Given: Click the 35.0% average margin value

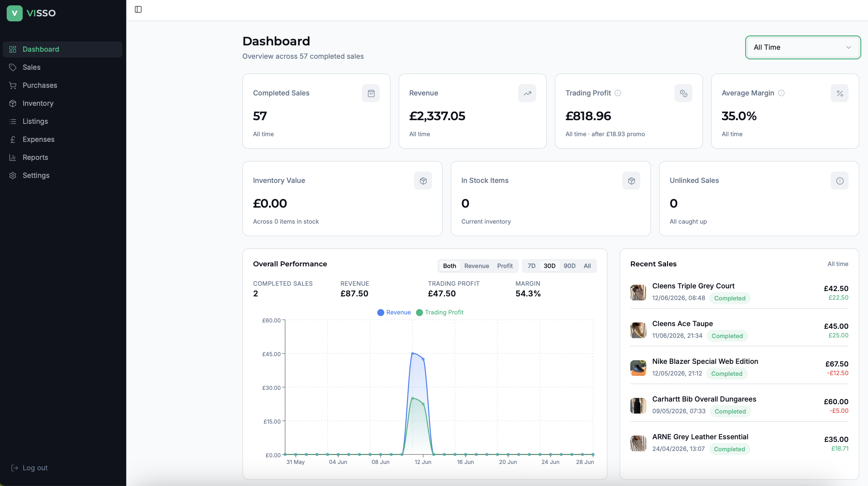Looking at the screenshot, I should pyautogui.click(x=739, y=116).
